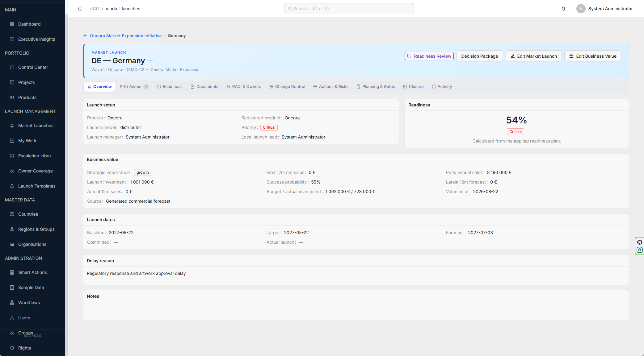This screenshot has height=356, width=644.
Task: Open the RACI & Owners tab
Action: (x=244, y=87)
